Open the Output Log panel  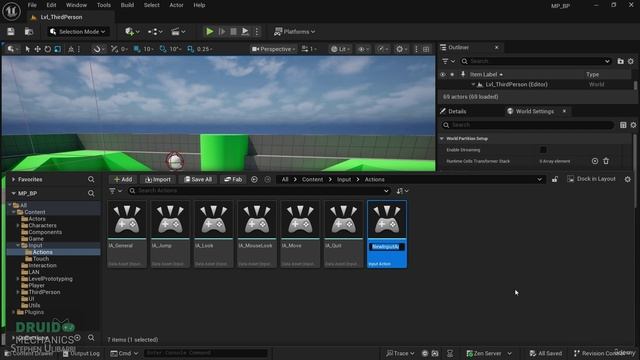point(81,353)
